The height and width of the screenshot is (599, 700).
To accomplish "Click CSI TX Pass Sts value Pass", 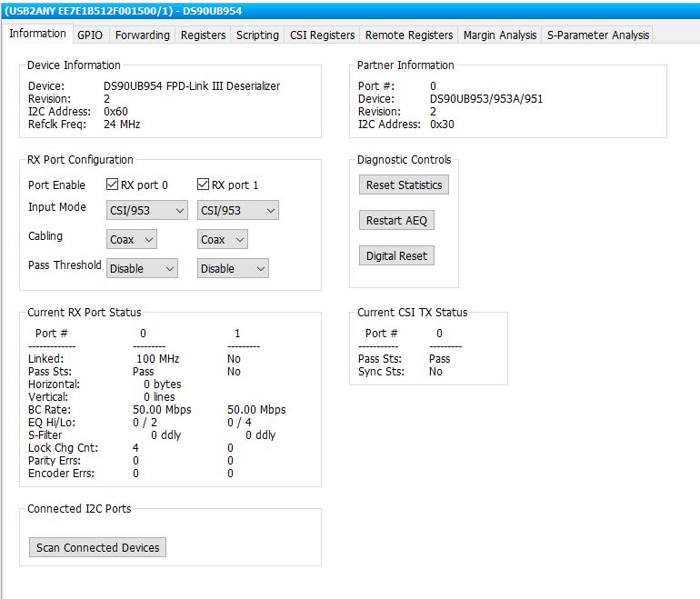I will click(440, 359).
